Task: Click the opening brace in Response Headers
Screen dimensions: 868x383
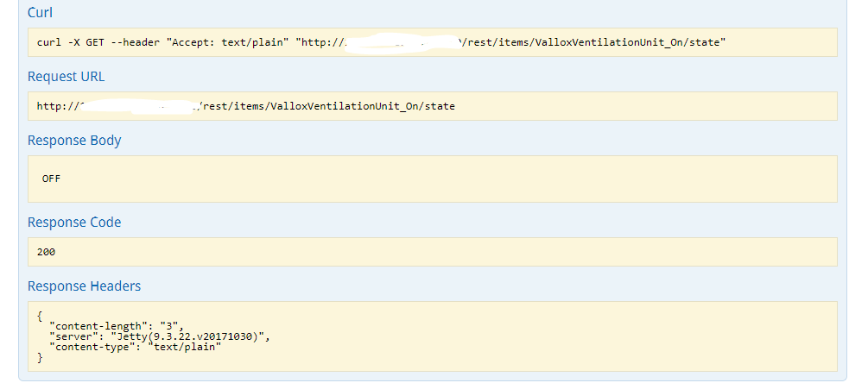Action: pos(40,315)
